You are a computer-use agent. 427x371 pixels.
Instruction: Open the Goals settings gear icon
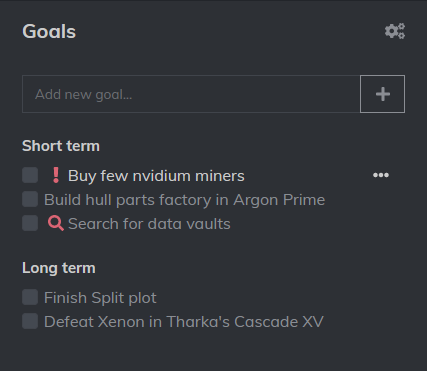(x=395, y=31)
